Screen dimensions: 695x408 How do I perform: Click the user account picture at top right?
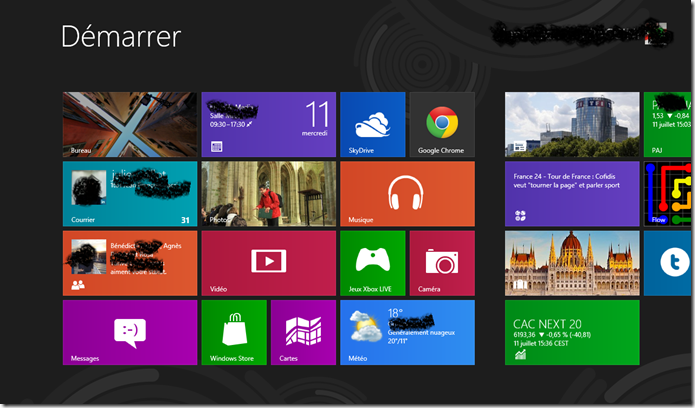[656, 34]
